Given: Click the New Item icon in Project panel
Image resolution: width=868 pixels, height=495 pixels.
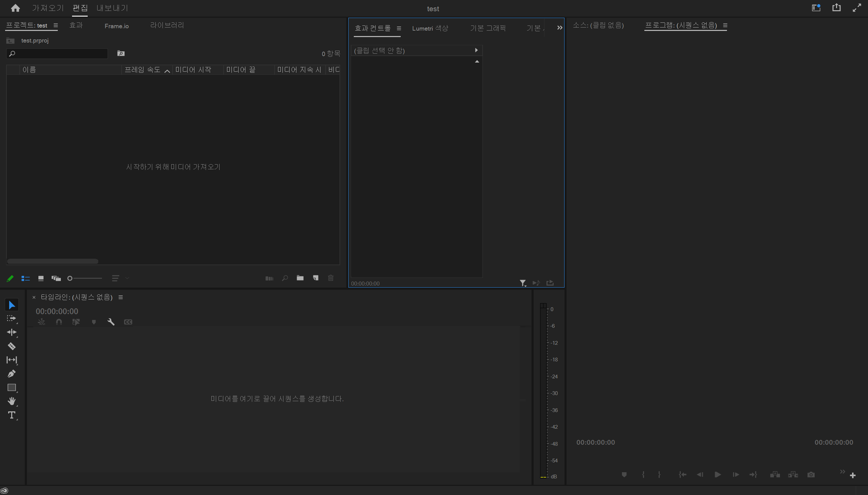Looking at the screenshot, I should tap(316, 278).
